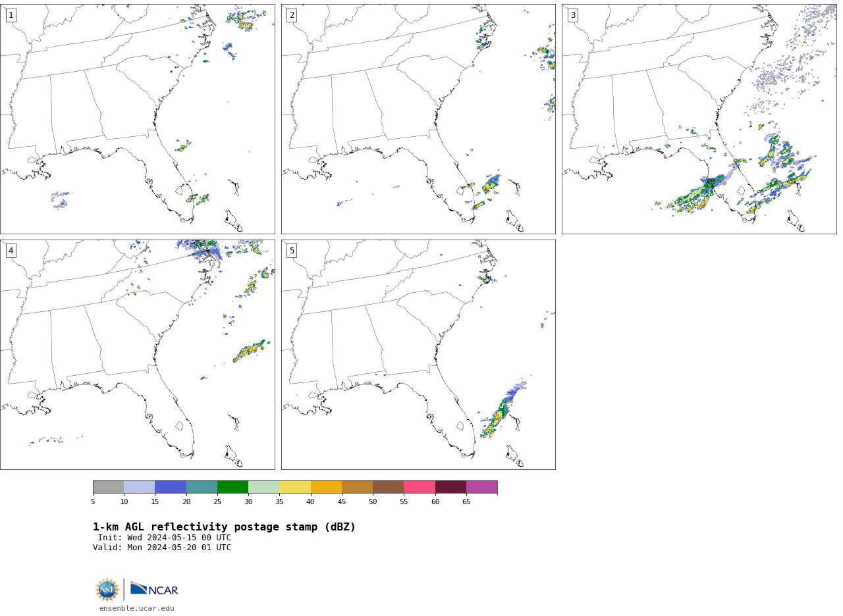
Task: Click the 'Valid: Mon 2024-05-20 01 UTC' text
Action: (162, 548)
